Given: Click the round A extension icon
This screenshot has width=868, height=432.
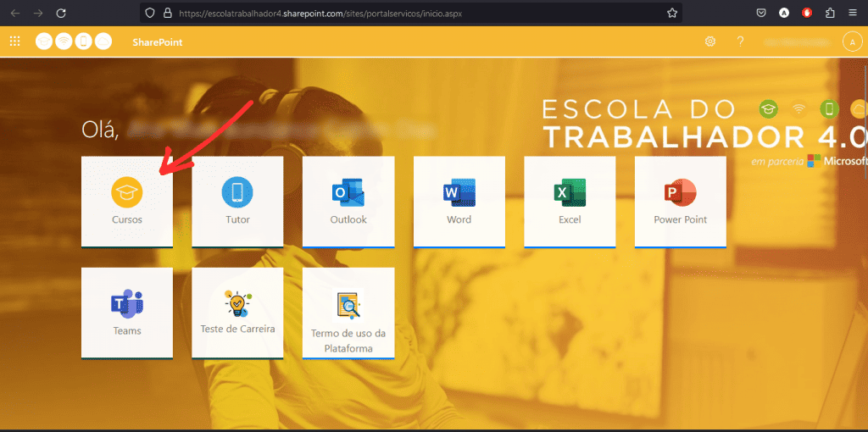Looking at the screenshot, I should [x=784, y=14].
